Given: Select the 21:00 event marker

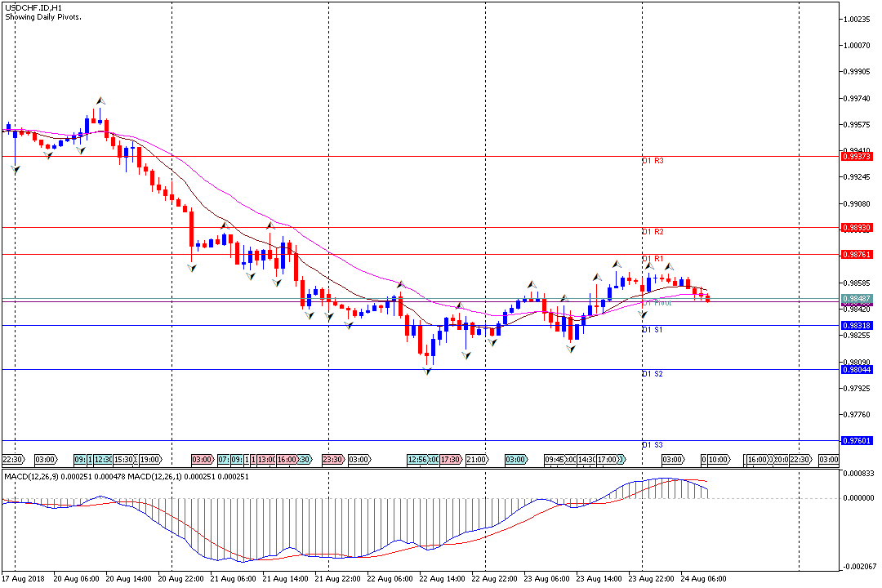Looking at the screenshot, I should pyautogui.click(x=476, y=460).
